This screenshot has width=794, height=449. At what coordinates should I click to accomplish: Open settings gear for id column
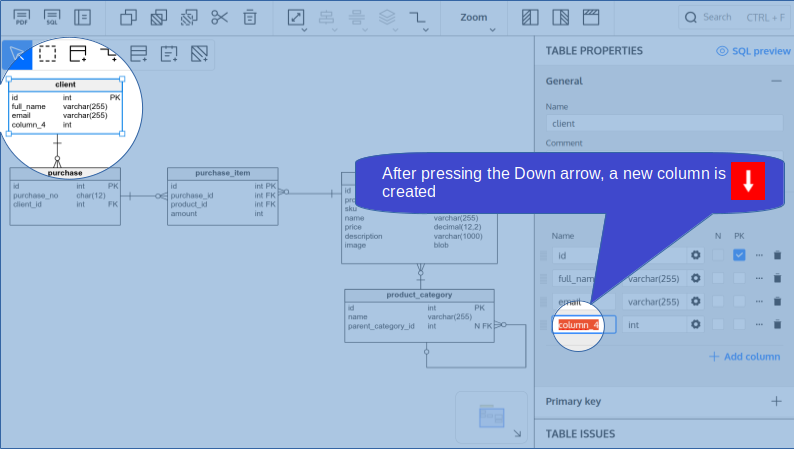pyautogui.click(x=696, y=255)
